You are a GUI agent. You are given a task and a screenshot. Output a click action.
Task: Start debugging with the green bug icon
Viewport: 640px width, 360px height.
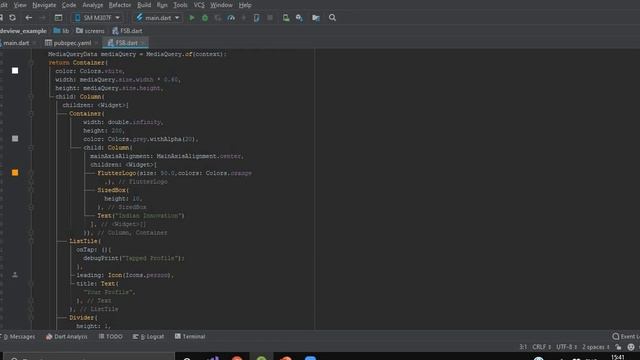(205, 18)
